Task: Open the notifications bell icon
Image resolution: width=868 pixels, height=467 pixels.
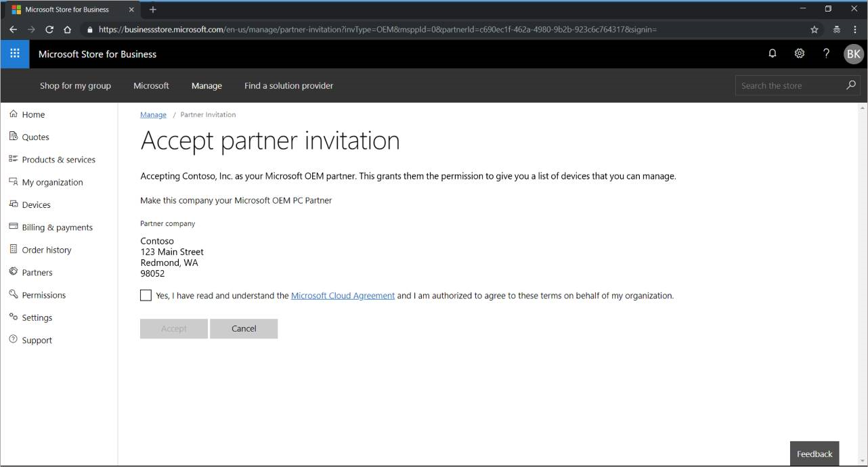Action: tap(772, 53)
